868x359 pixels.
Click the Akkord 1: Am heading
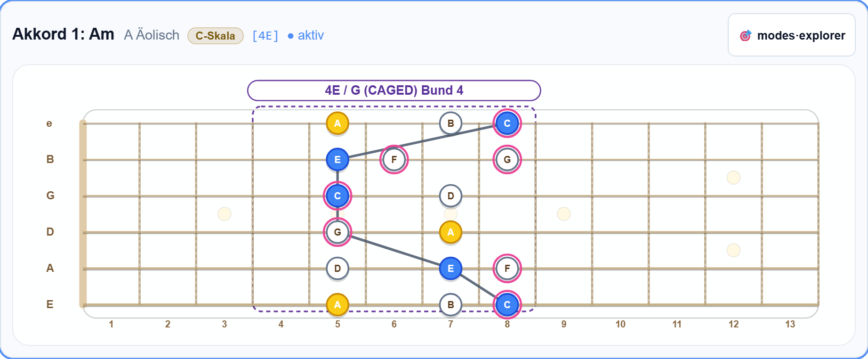click(63, 34)
